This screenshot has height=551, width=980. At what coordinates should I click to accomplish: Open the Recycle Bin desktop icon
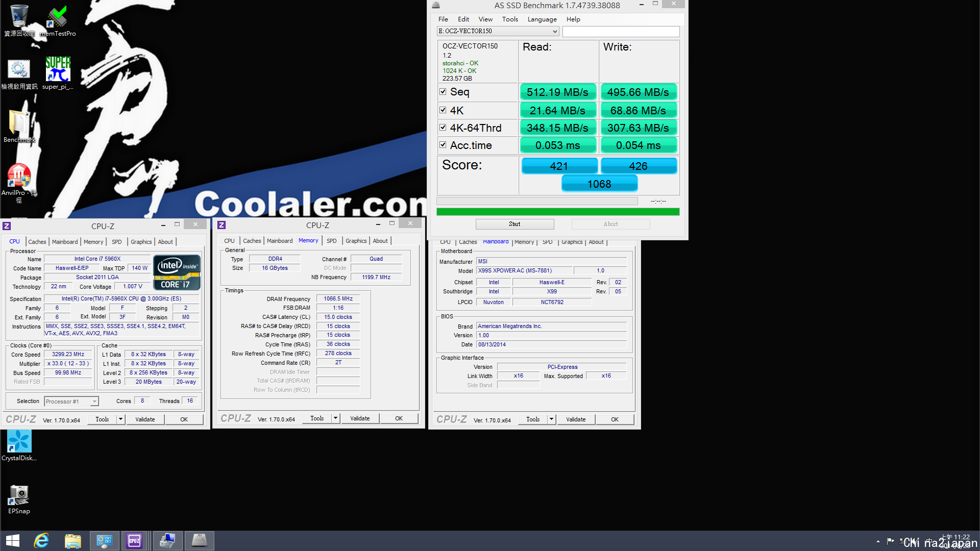(x=19, y=20)
